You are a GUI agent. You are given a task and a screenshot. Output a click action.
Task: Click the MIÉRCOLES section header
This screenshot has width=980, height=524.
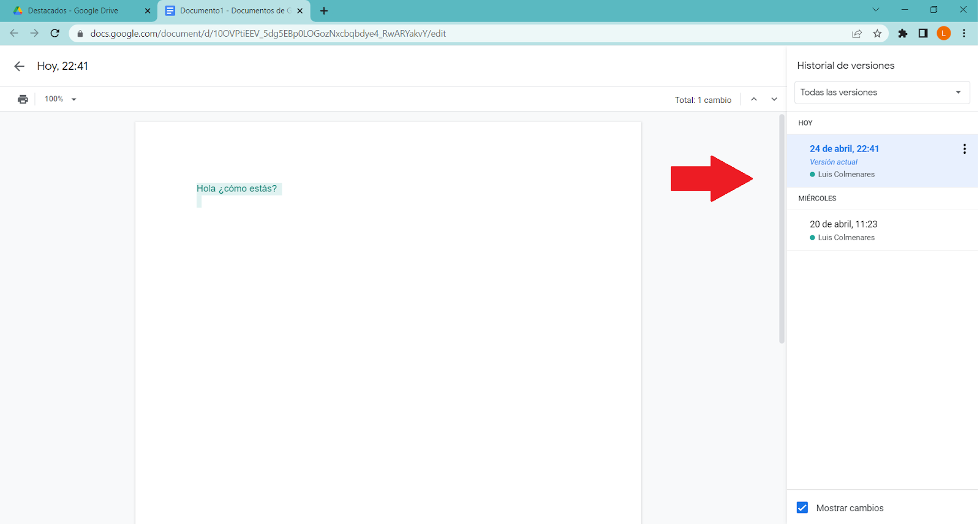[817, 199]
